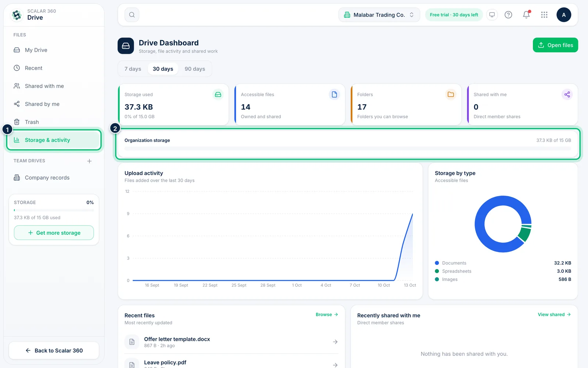Switch to the 90 days range
This screenshot has height=368, width=588.
click(195, 69)
